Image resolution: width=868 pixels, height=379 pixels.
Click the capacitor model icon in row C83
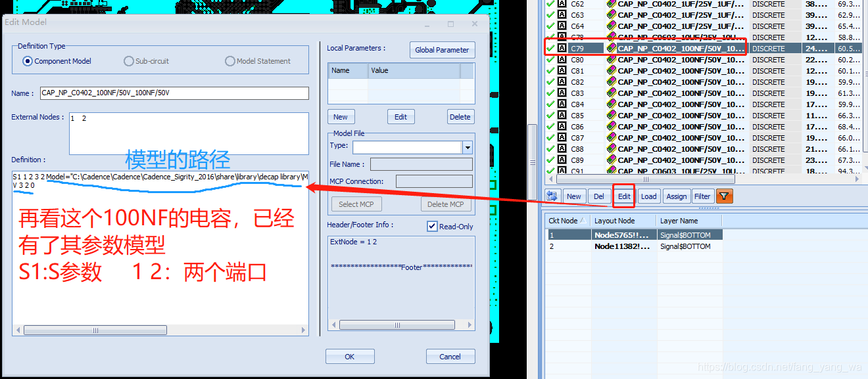(x=611, y=93)
